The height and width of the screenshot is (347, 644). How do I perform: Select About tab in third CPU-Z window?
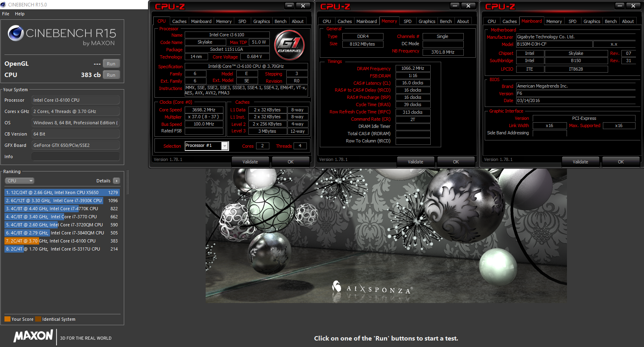(x=628, y=21)
